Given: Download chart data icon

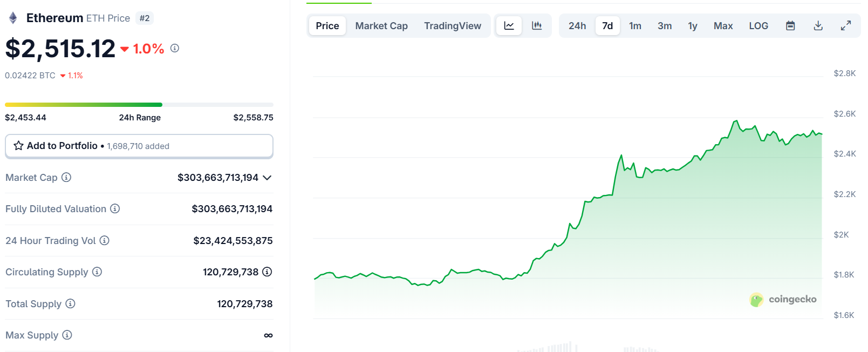Looking at the screenshot, I should [818, 25].
